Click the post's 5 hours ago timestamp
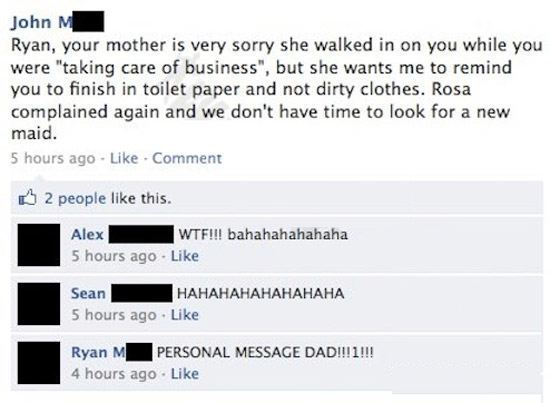This screenshot has width=550, height=403. point(53,158)
